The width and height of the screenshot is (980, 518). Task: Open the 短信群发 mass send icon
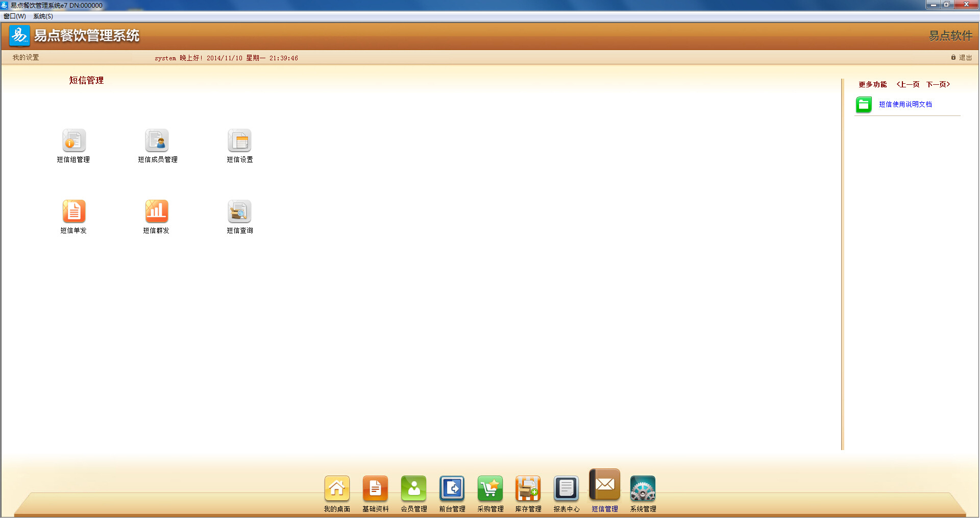coord(157,211)
